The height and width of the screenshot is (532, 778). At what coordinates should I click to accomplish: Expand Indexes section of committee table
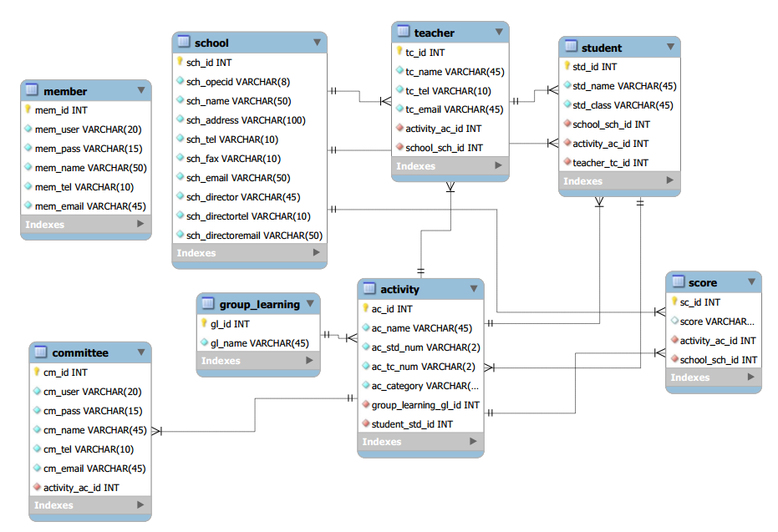pos(140,504)
